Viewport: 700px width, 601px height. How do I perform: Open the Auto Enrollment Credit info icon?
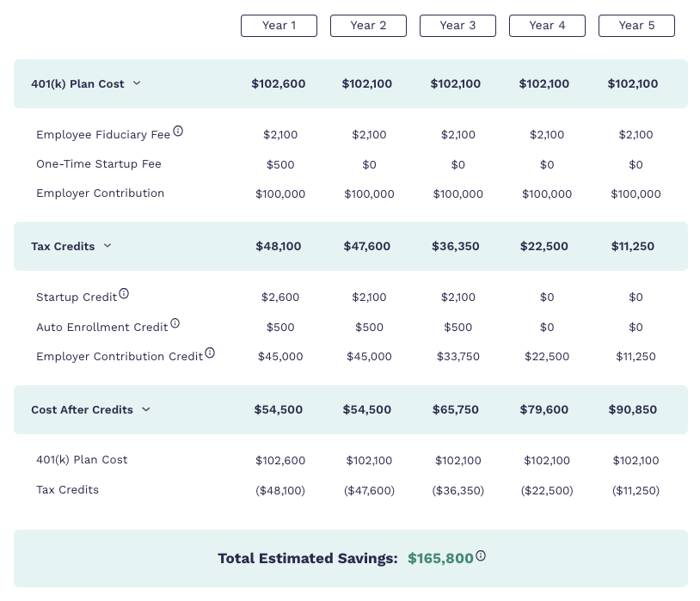(175, 322)
